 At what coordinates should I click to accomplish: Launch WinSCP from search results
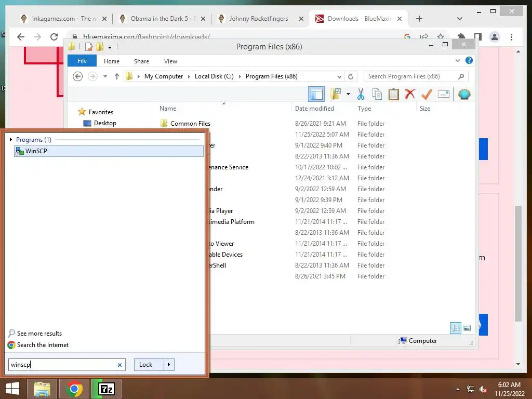point(109,151)
